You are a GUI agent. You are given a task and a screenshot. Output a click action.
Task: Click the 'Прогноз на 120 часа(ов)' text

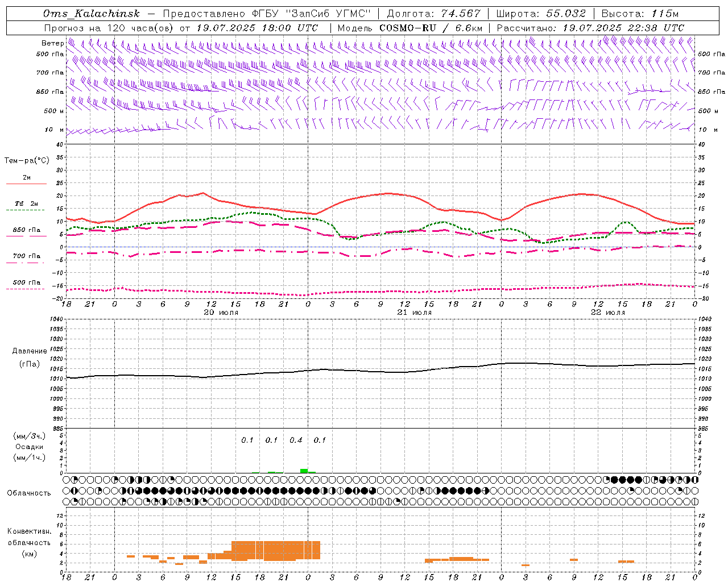click(x=109, y=28)
